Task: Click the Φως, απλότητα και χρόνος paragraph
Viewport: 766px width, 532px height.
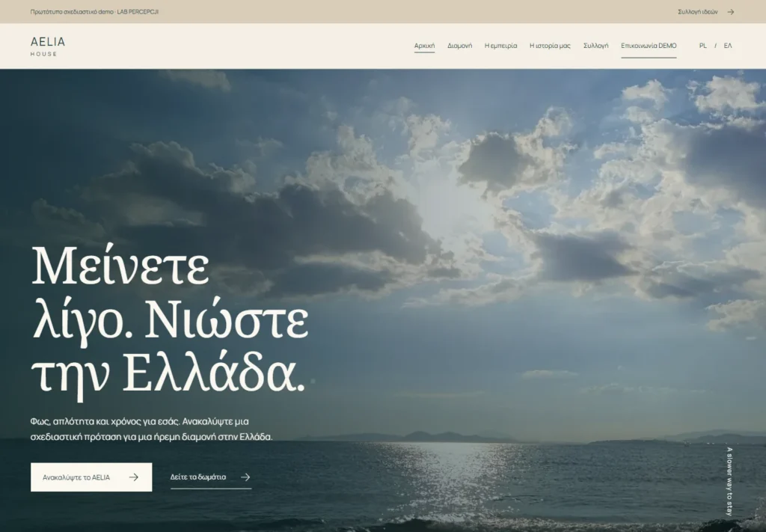Action: click(151, 429)
